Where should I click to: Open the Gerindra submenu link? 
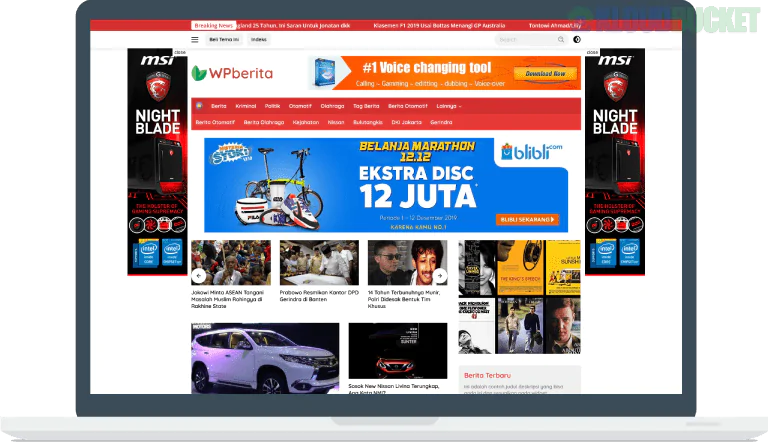click(x=441, y=123)
